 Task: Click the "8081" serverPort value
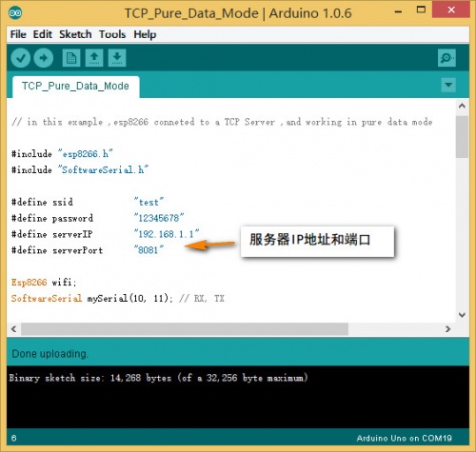[x=149, y=250]
